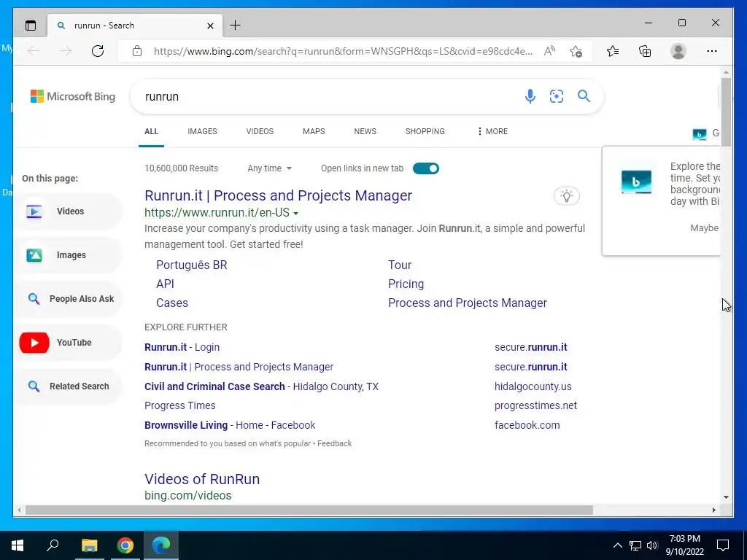Image resolution: width=747 pixels, height=560 pixels.
Task: Add this page to favorites
Action: 576,51
